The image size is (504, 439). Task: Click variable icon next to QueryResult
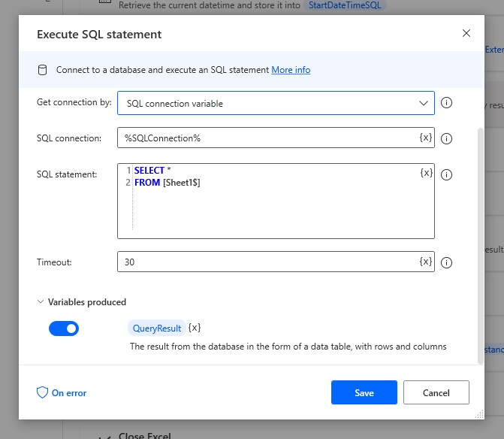click(x=195, y=328)
